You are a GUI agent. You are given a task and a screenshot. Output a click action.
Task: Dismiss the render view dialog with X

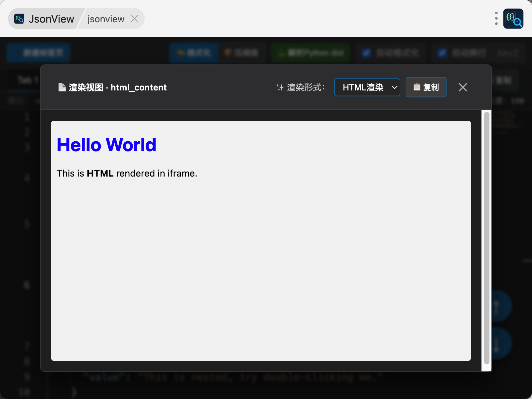pyautogui.click(x=463, y=87)
